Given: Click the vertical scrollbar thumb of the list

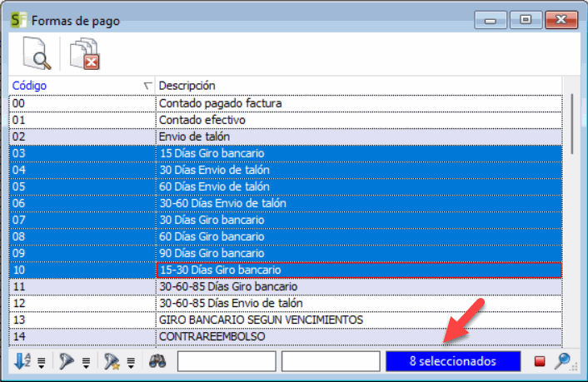Looking at the screenshot, I should coord(572,124).
